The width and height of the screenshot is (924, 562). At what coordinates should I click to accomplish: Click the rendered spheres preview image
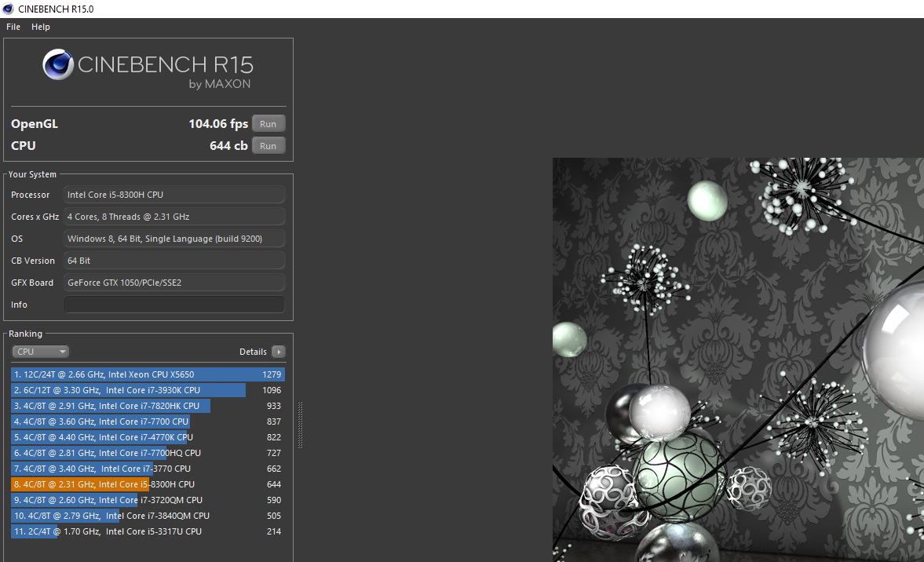pyautogui.click(x=738, y=359)
